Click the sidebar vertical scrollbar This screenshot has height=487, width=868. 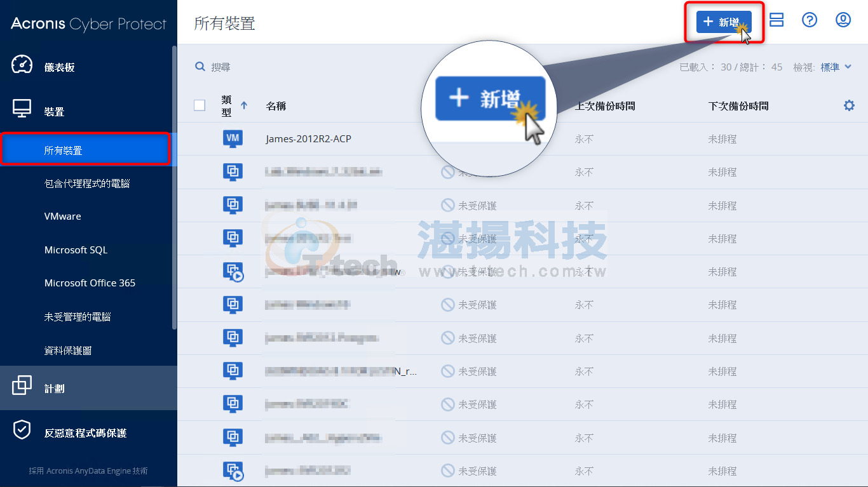(x=174, y=190)
